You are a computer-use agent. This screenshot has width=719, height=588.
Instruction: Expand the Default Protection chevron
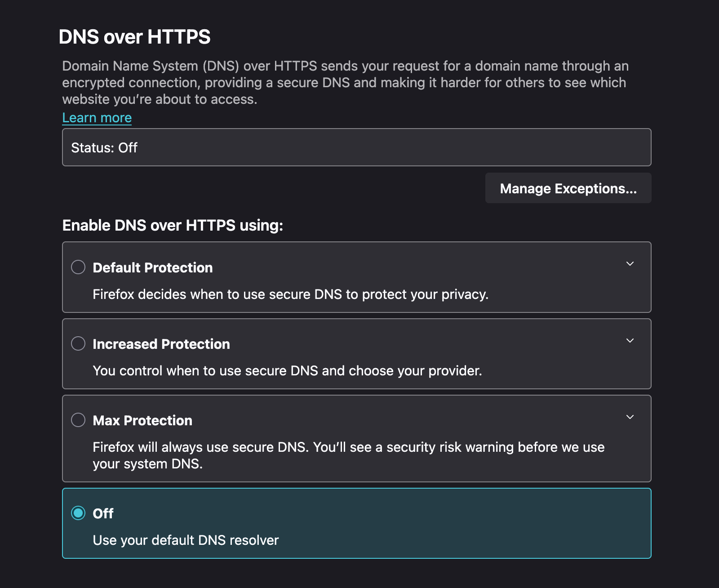(630, 264)
